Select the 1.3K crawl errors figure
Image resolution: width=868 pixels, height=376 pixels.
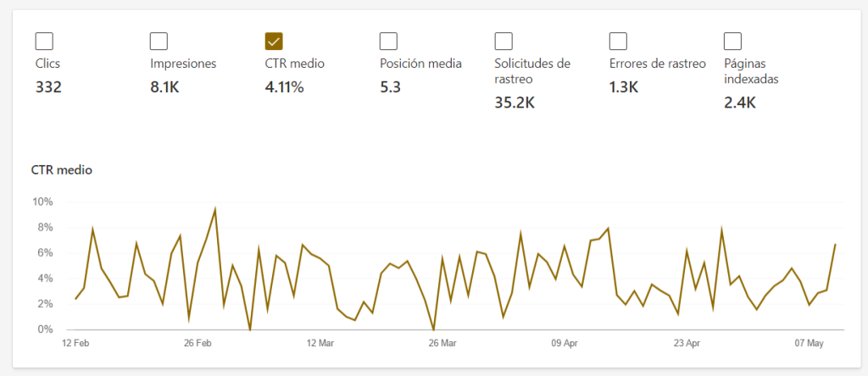point(626,86)
